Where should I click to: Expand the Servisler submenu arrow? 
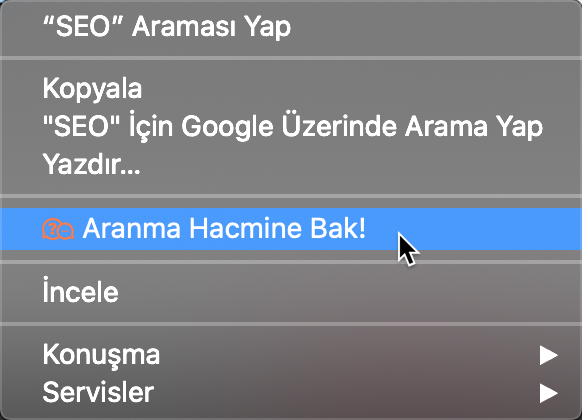tap(549, 393)
